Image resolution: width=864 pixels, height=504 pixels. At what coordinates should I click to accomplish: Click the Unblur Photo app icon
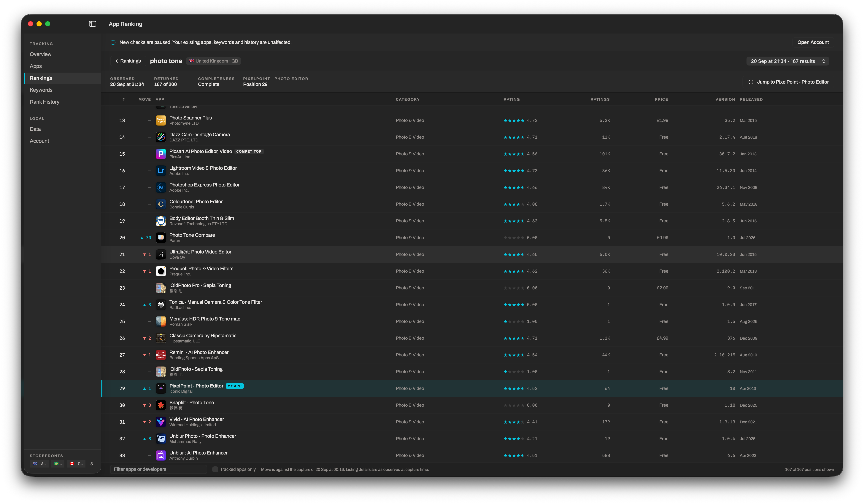pos(161,439)
